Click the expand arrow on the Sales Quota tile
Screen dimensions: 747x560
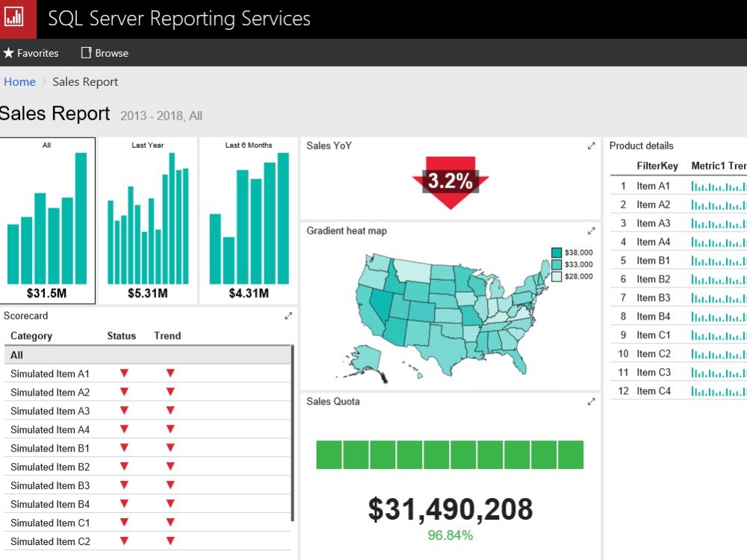[590, 401]
